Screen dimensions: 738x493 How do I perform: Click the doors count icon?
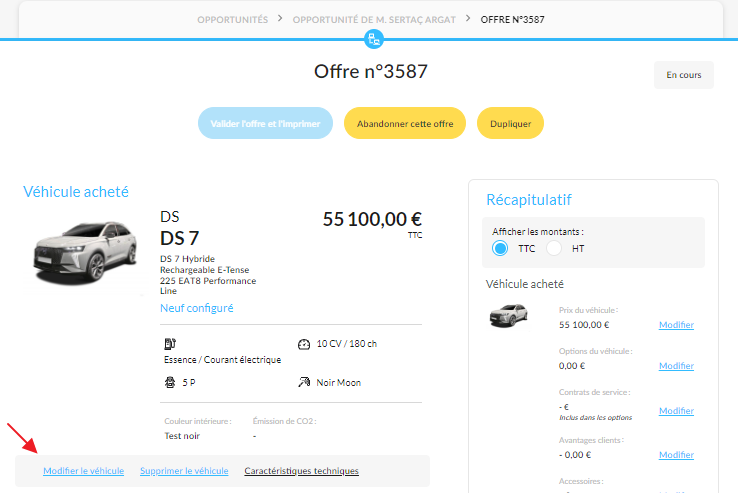tap(170, 382)
